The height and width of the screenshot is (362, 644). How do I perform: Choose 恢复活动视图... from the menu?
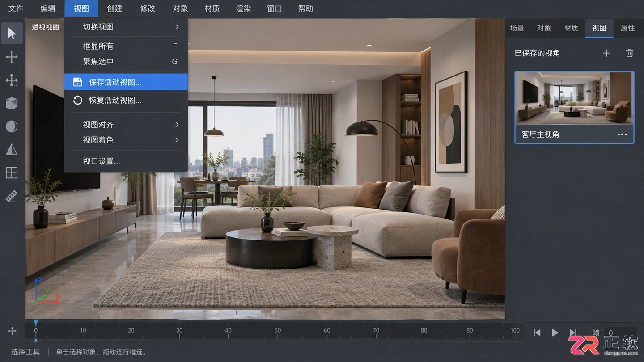[x=126, y=100]
